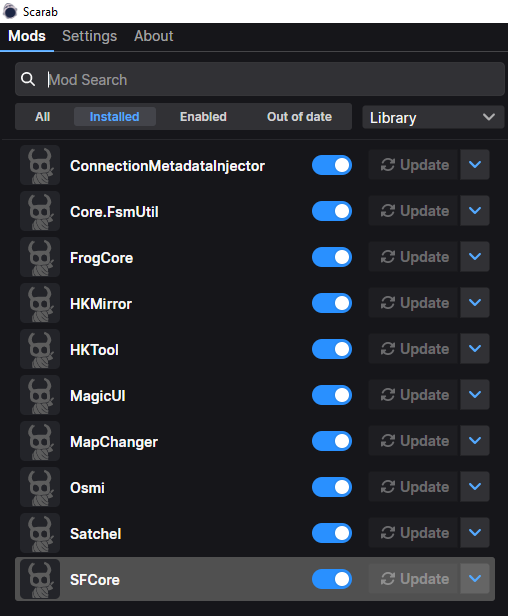Toggle the HKTool mod switch
Image resolution: width=508 pixels, height=616 pixels.
click(332, 349)
